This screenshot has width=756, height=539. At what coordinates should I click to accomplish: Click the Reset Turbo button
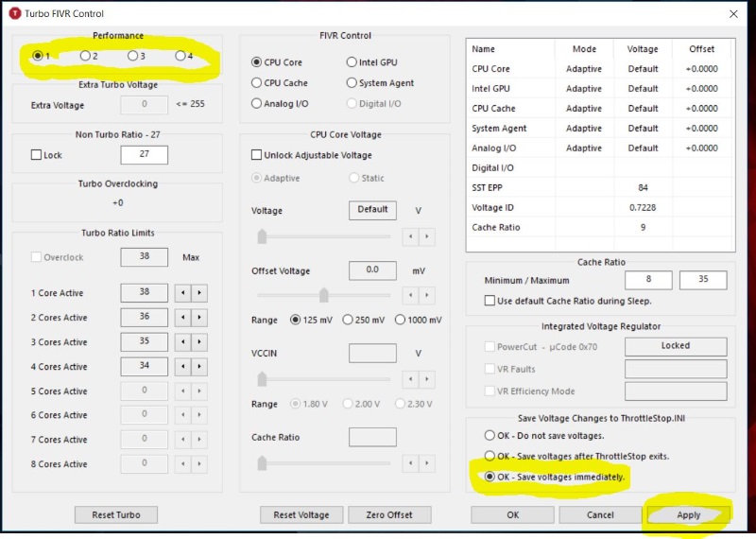coord(116,514)
